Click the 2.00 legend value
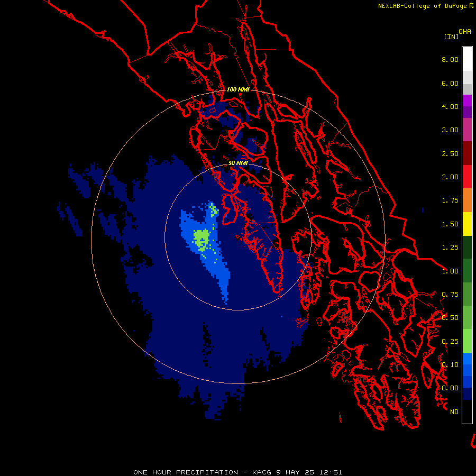Viewport: 476px width, 476px height. [x=450, y=177]
